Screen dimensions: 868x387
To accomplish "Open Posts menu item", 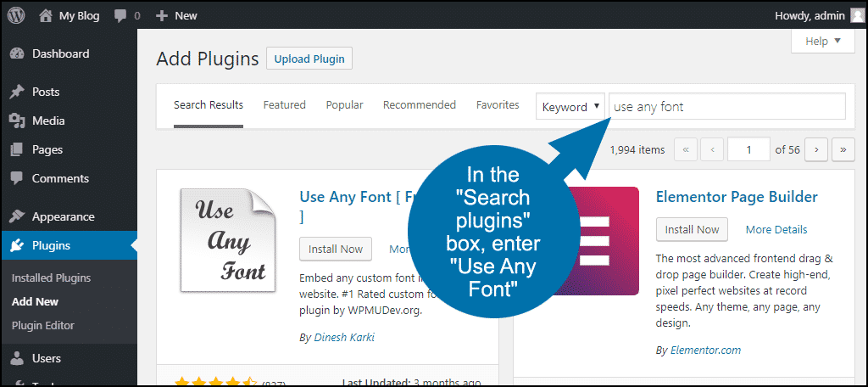I will point(69,92).
